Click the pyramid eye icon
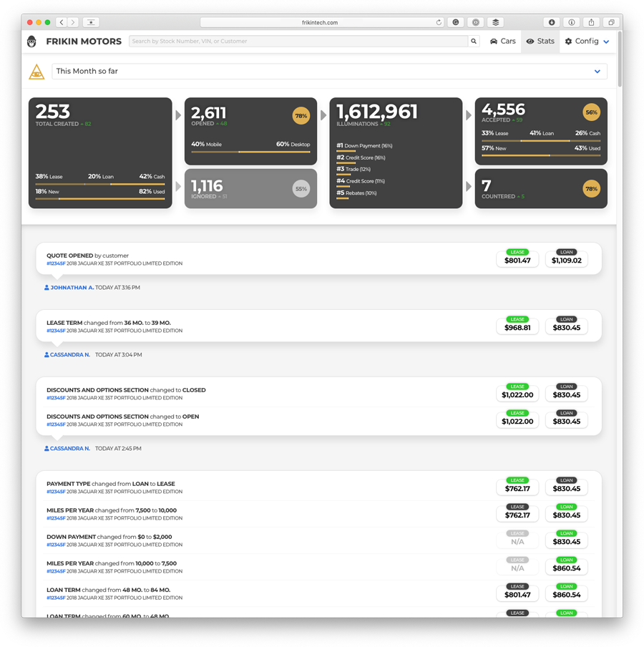Viewport: 644px width, 647px height. pyautogui.click(x=36, y=72)
